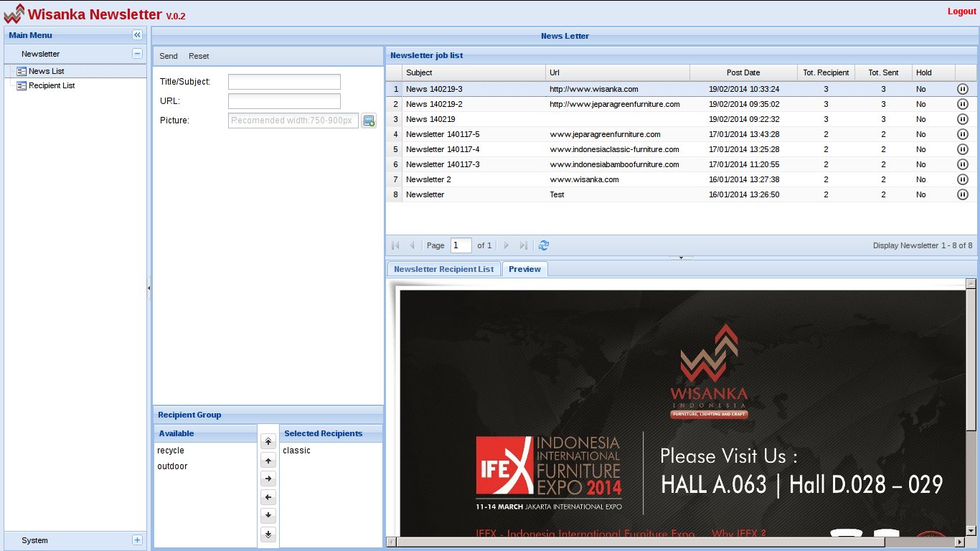Toggle hold on 'News 140219-3' newsletter
Viewport: 980px width, 551px height.
click(x=963, y=89)
